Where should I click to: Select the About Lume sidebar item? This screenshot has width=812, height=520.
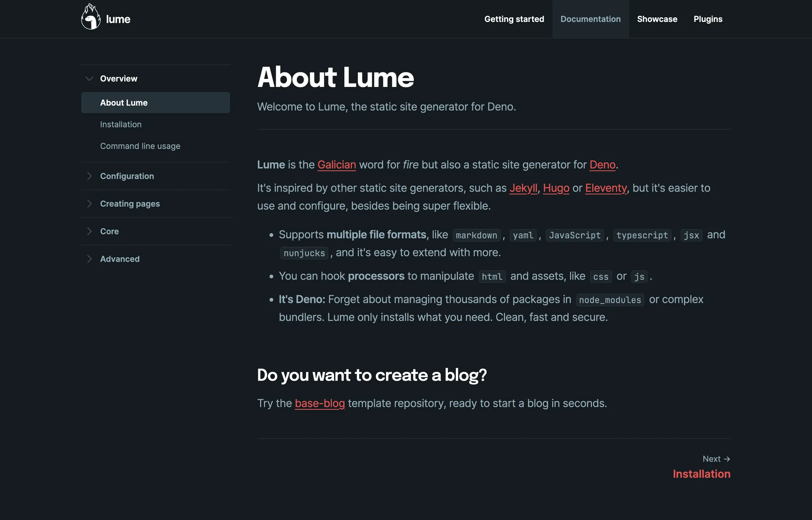click(x=155, y=102)
